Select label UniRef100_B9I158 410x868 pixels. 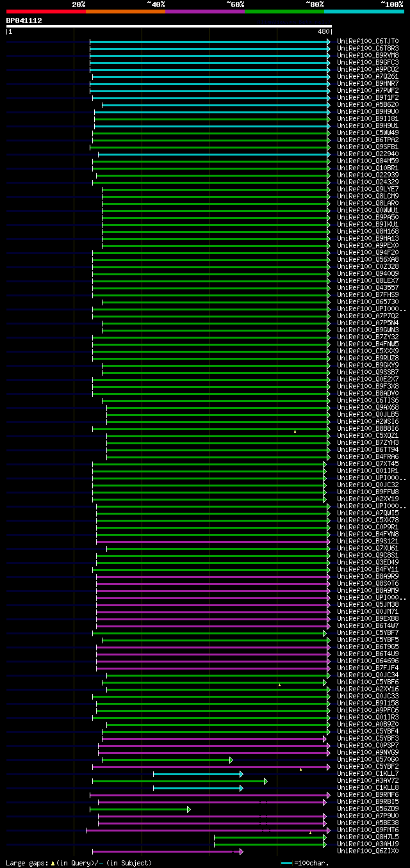coord(368,703)
